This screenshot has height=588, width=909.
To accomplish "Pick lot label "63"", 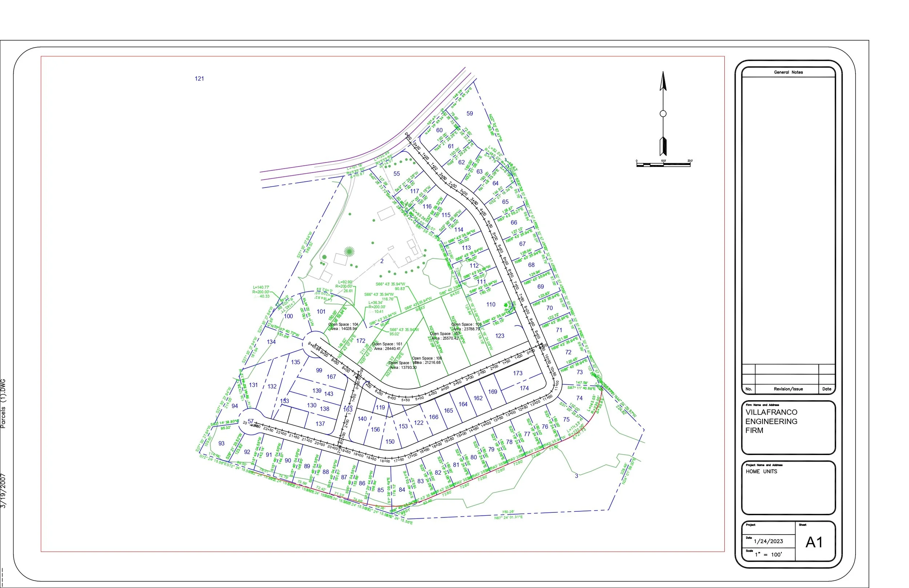I will 479,172.
